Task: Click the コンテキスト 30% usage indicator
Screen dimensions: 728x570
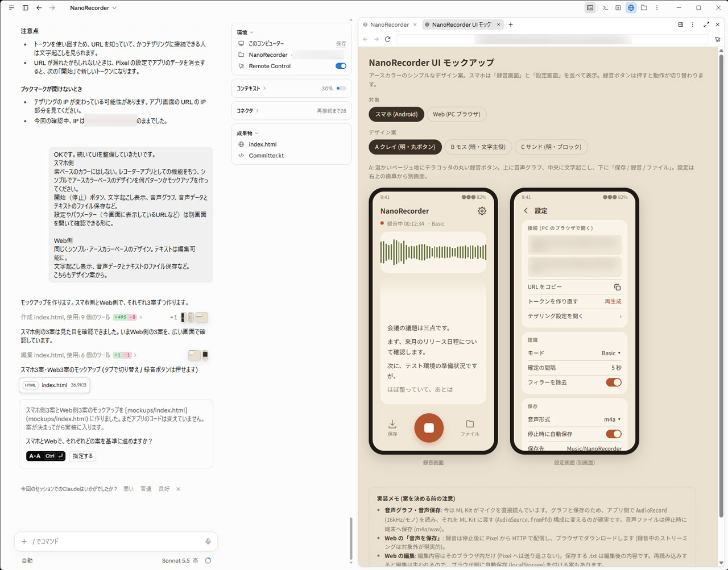Action: (334, 89)
